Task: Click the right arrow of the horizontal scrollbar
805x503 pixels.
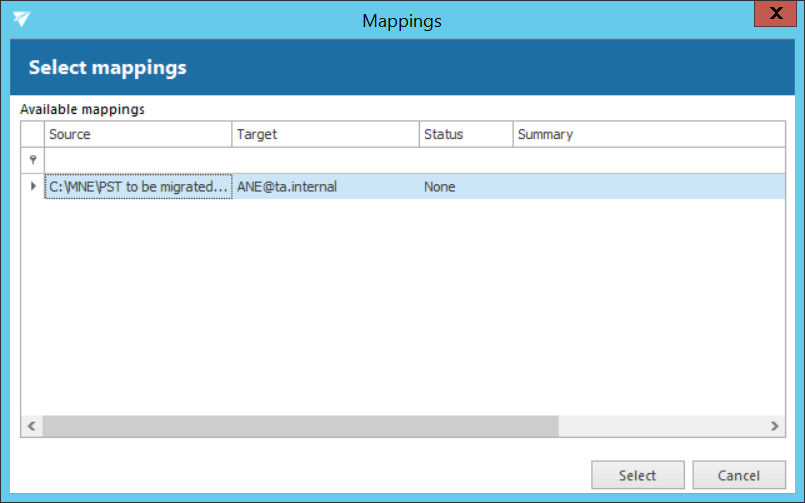Action: [x=774, y=426]
